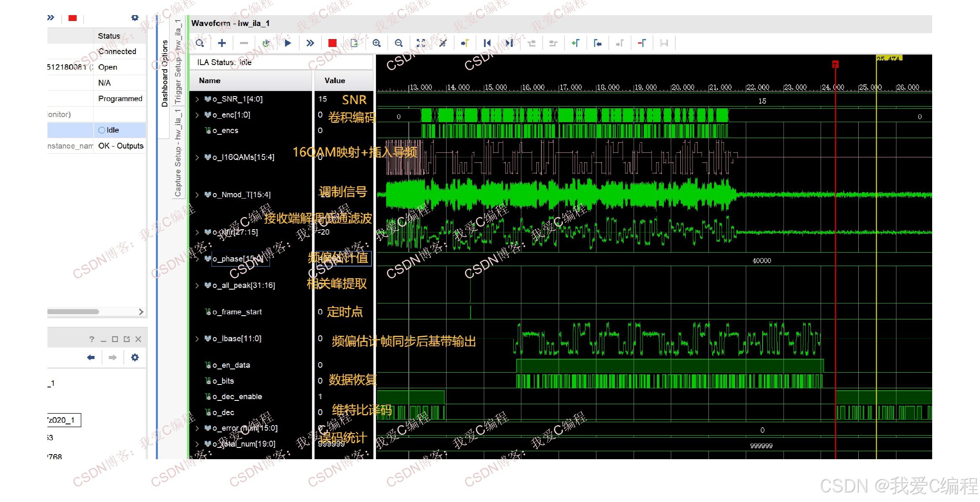Select the o_frame_start signal row
This screenshot has width=980, height=502.
(237, 312)
